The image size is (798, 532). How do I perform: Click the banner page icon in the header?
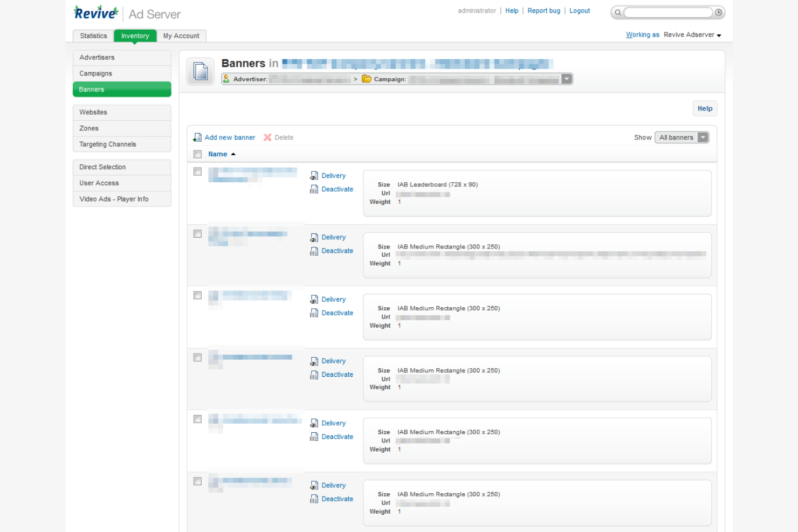200,71
